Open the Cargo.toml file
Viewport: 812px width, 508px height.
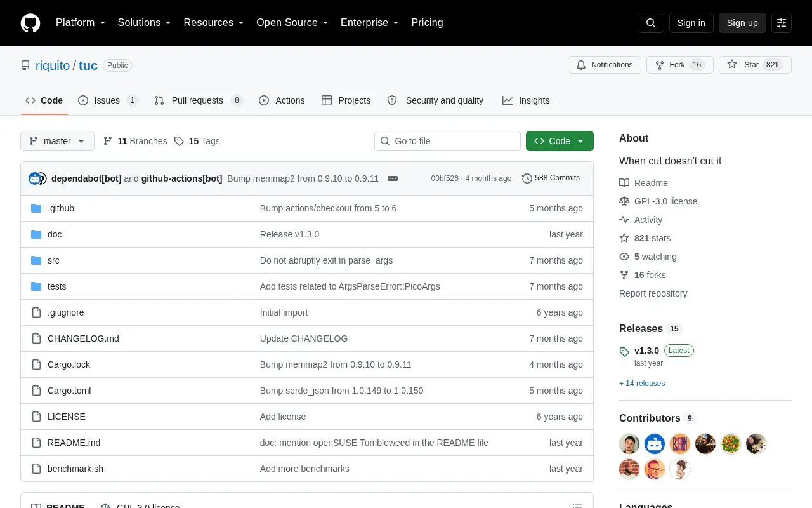click(69, 391)
